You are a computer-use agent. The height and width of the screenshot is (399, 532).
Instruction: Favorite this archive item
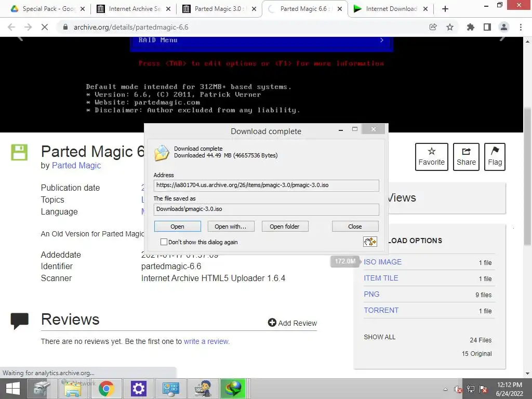coord(432,157)
